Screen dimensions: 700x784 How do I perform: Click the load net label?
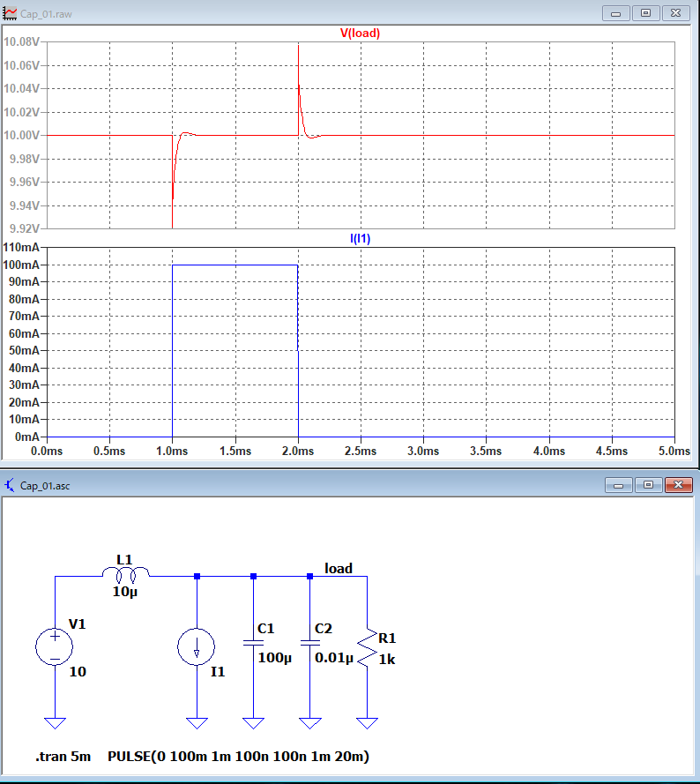point(339,569)
